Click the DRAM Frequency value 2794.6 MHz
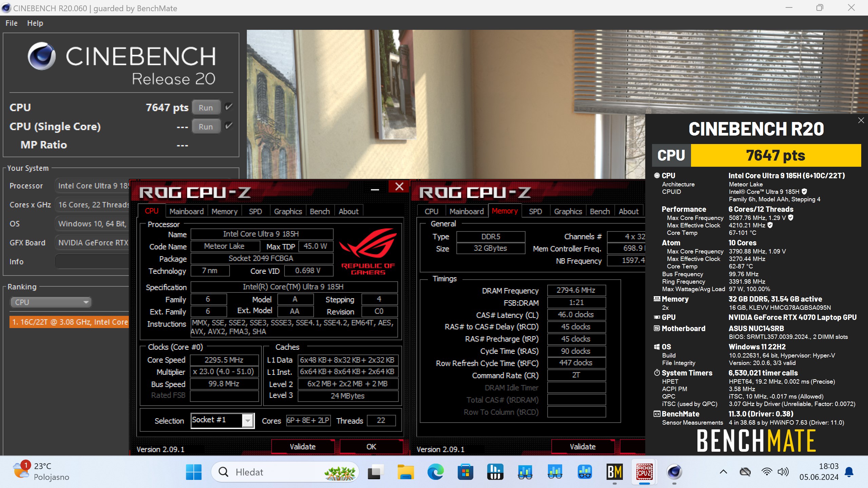 coord(576,290)
